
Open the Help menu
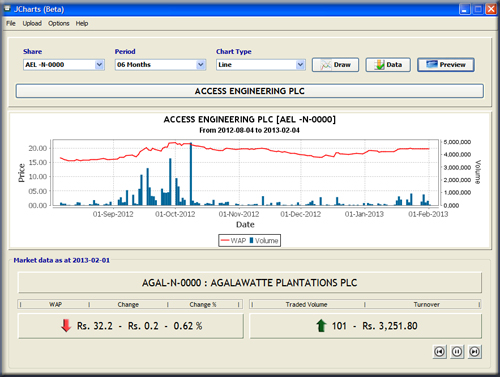pyautogui.click(x=82, y=23)
